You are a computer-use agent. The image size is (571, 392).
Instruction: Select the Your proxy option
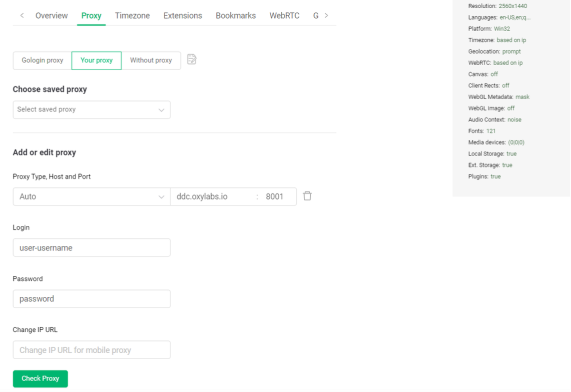click(96, 60)
